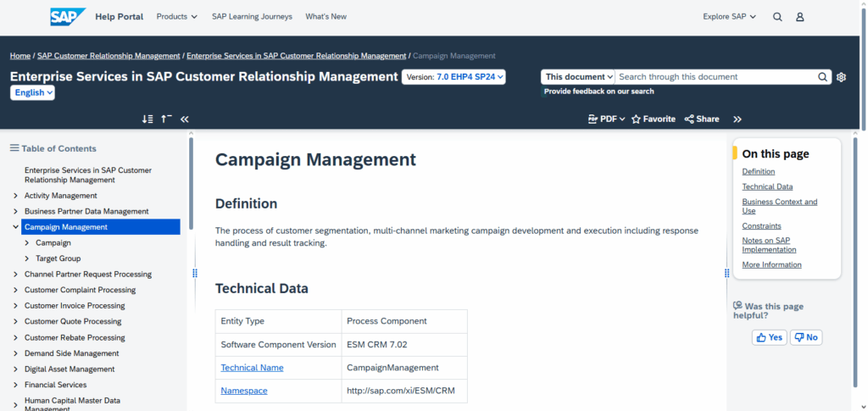The height and width of the screenshot is (411, 868).
Task: Click SAP Customer Relationship Management breadcrumb
Action: pos(108,56)
